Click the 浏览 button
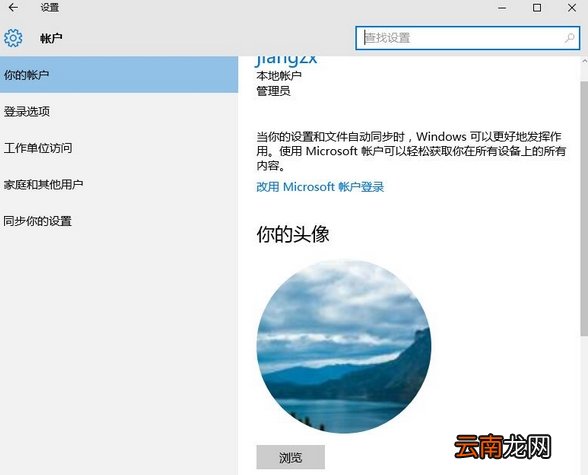588x475 pixels. coord(291,457)
